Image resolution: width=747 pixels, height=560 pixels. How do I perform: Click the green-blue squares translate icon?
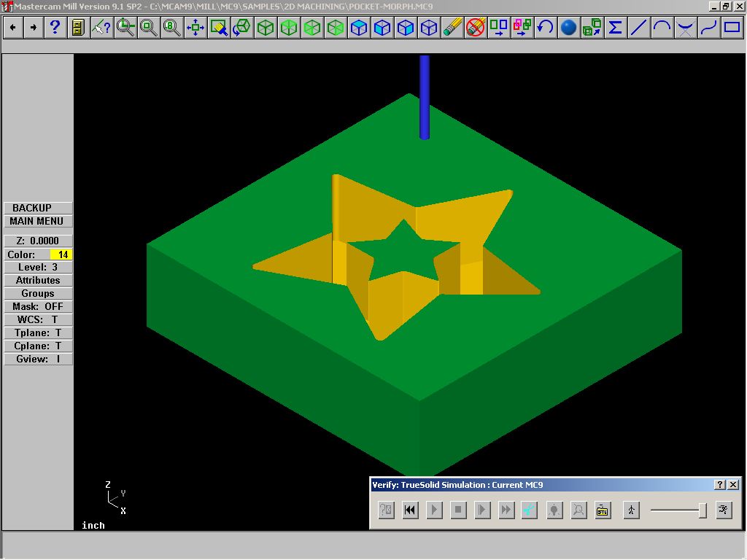(499, 28)
